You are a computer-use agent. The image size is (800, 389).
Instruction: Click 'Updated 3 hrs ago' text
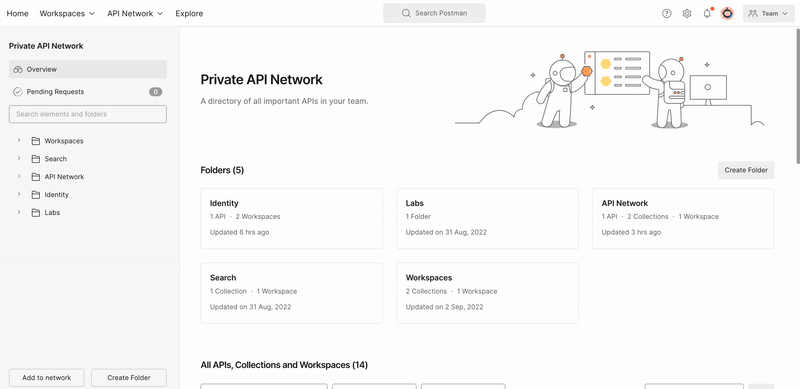(631, 232)
